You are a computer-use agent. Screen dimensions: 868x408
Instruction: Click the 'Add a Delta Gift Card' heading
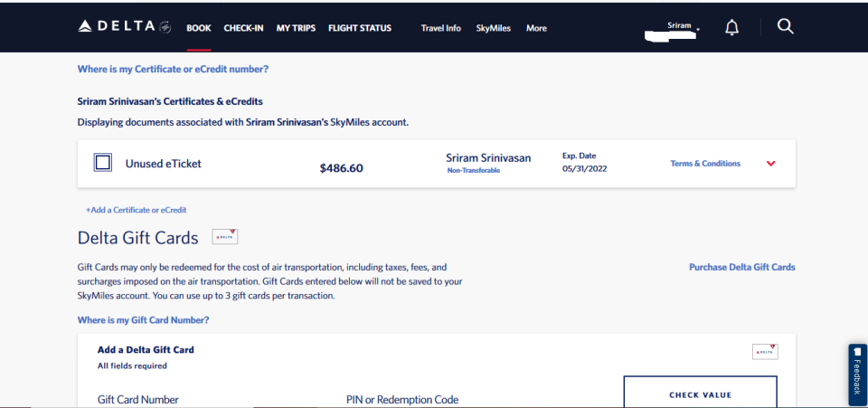tap(146, 349)
